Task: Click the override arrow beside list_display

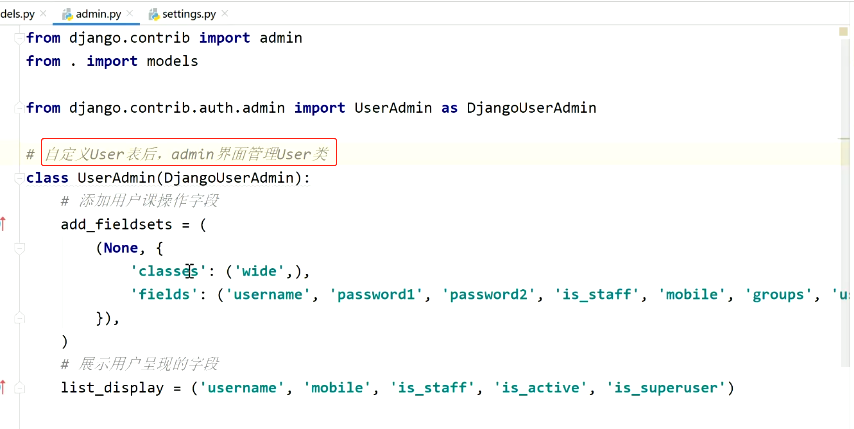Action: click(x=4, y=387)
